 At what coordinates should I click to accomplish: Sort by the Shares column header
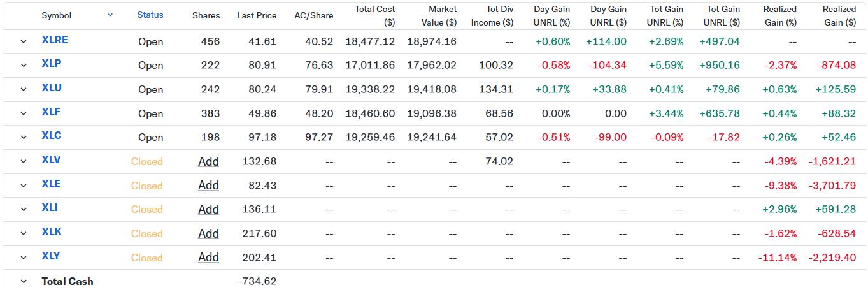(x=206, y=15)
